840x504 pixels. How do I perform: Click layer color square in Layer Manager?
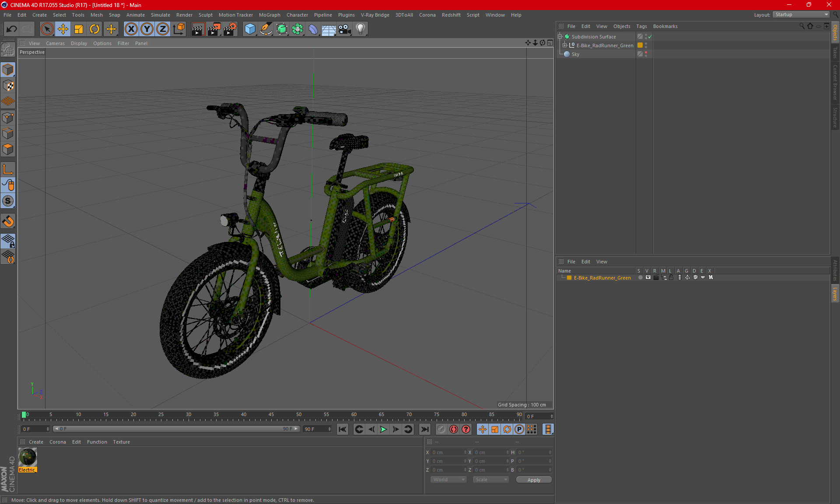[569, 278]
